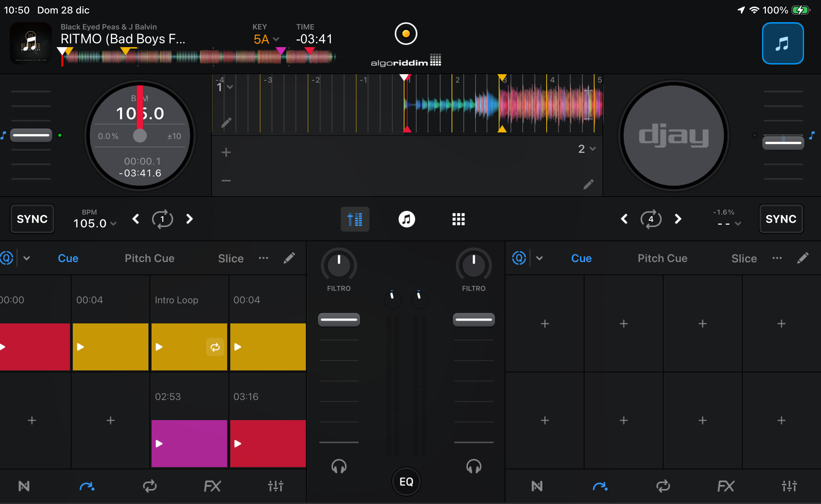Viewport: 821px width, 504px height.
Task: Toggle right deck headphone pre-cue
Action: 473,466
